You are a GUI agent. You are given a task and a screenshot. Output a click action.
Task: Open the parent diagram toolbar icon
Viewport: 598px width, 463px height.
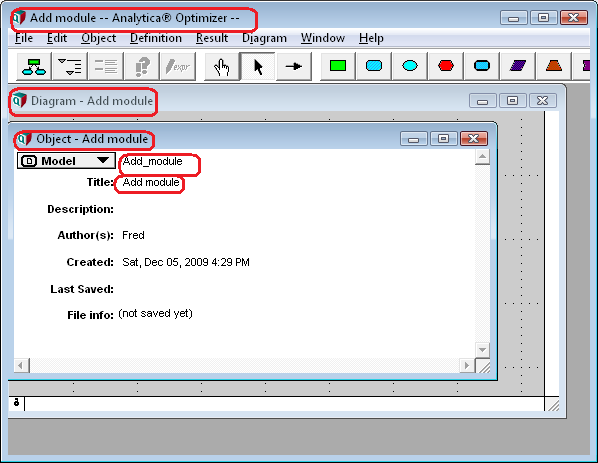point(34,67)
